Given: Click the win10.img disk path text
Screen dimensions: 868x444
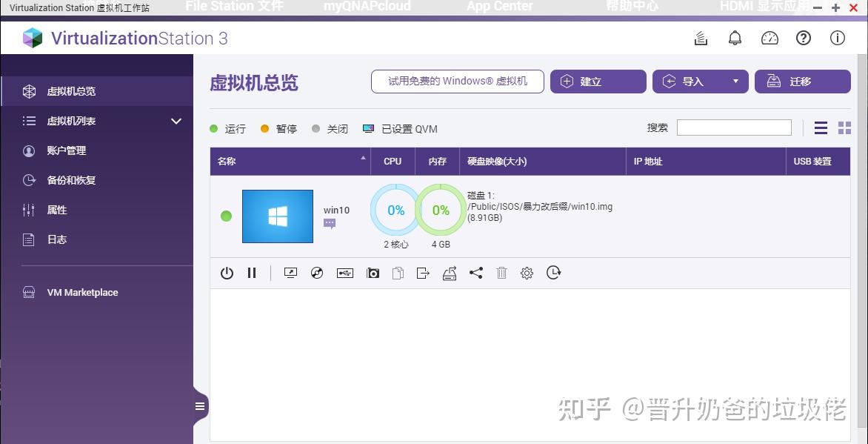Looking at the screenshot, I should [541, 207].
